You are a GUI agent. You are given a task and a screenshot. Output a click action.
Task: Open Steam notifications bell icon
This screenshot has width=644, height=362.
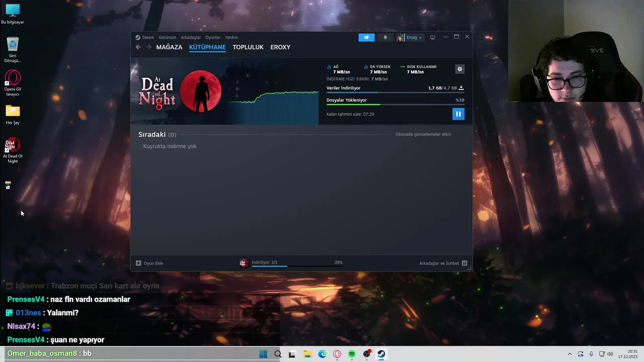[x=385, y=37]
